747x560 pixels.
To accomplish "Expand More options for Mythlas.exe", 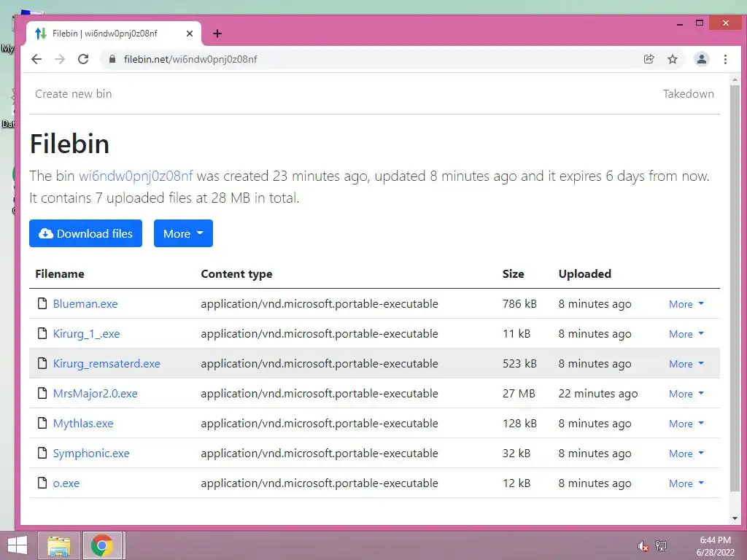I will point(686,424).
